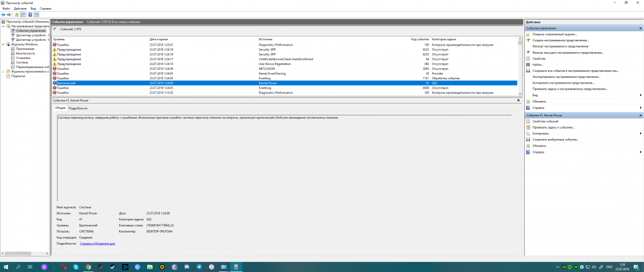Viewport: 644px width, 272px height.
Task: Click Импорт настраиваемого представления action
Action: click(x=560, y=46)
